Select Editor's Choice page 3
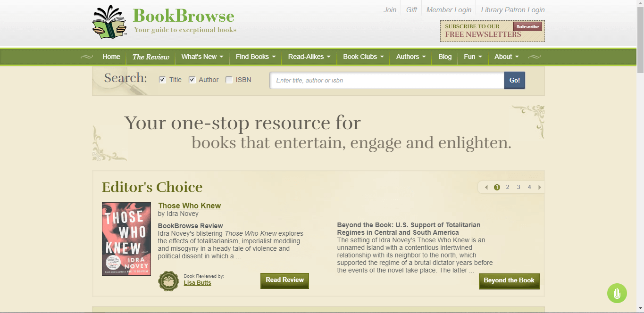This screenshot has height=313, width=644. 519,187
